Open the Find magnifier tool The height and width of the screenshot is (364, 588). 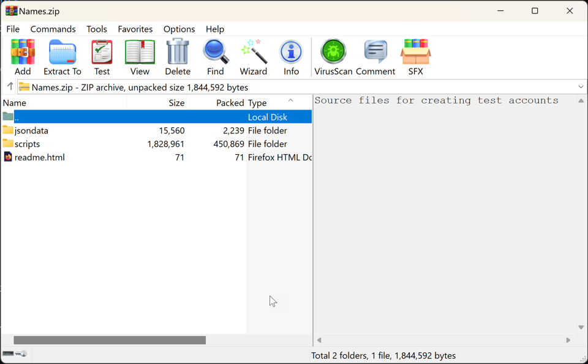click(216, 57)
